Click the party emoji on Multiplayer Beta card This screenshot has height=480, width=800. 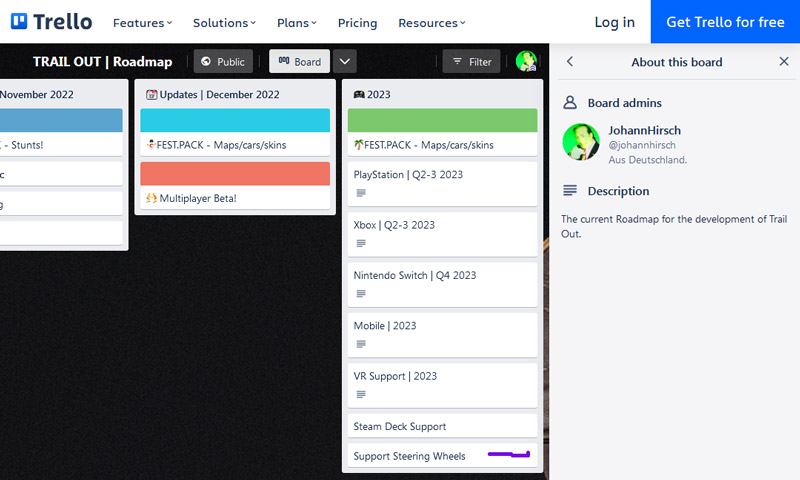(152, 198)
